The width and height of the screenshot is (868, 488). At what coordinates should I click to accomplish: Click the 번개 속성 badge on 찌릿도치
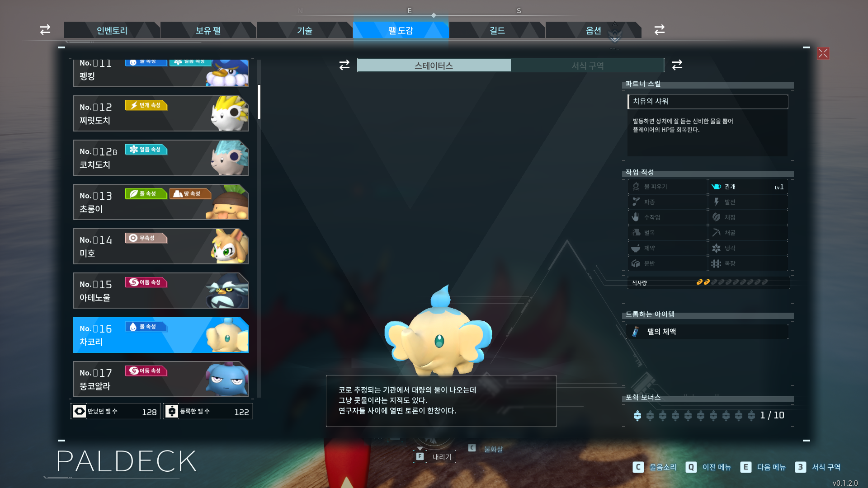click(146, 105)
